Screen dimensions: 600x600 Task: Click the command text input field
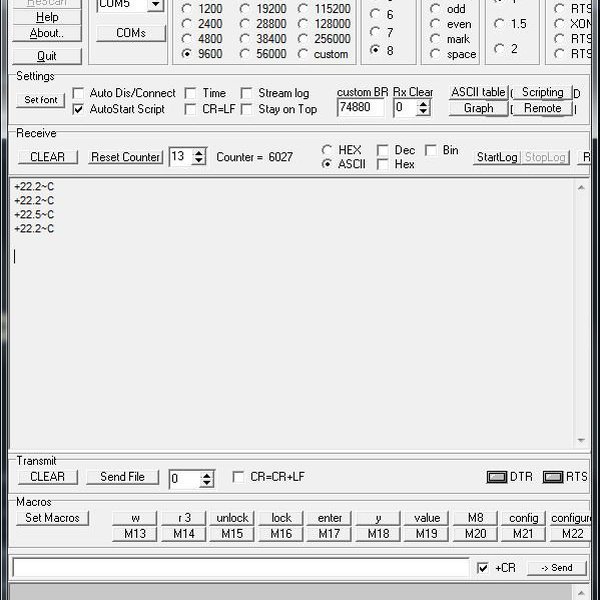click(240, 568)
